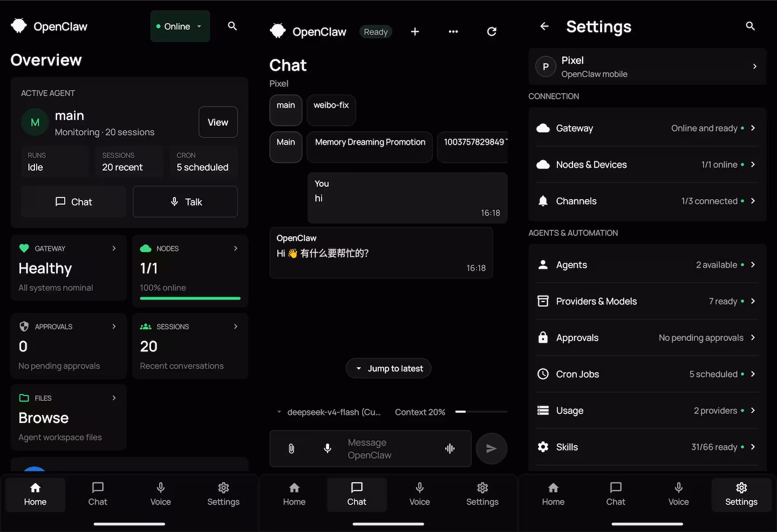Go back from Settings with arrow

(544, 26)
